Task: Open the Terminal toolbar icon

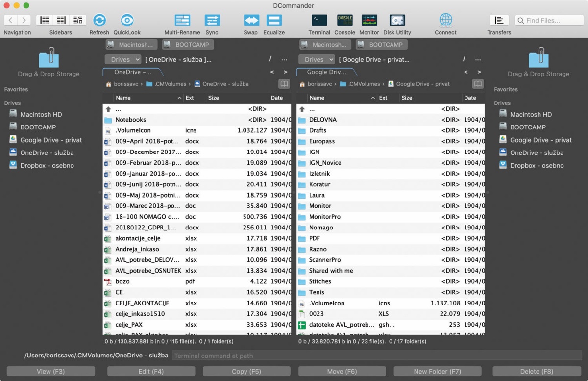Action: click(319, 20)
